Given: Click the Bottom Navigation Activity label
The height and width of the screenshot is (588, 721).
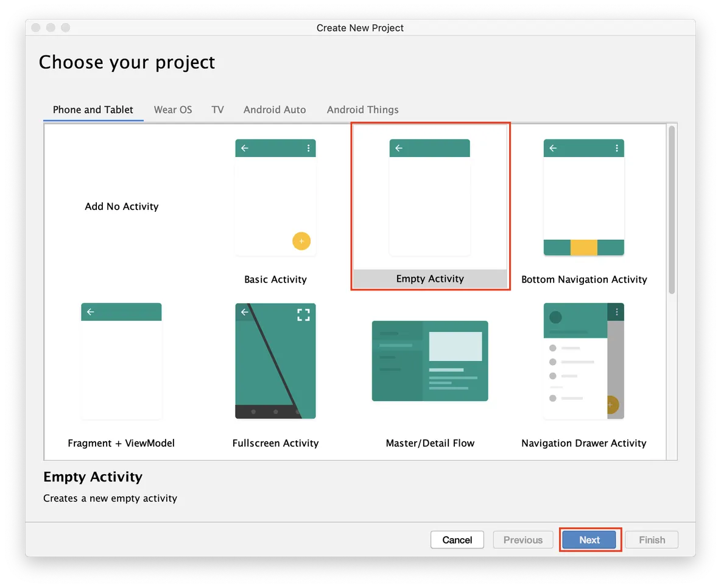Looking at the screenshot, I should (584, 279).
